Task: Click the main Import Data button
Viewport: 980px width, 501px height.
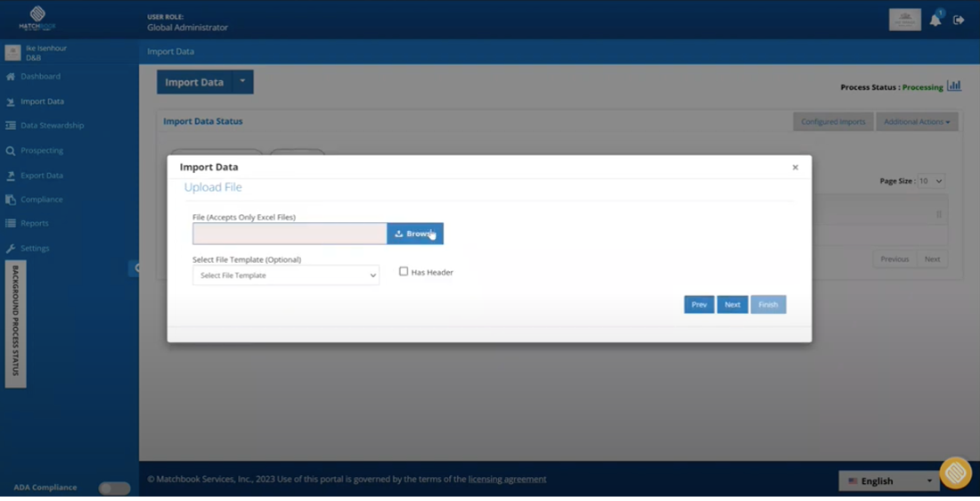Action: (194, 82)
